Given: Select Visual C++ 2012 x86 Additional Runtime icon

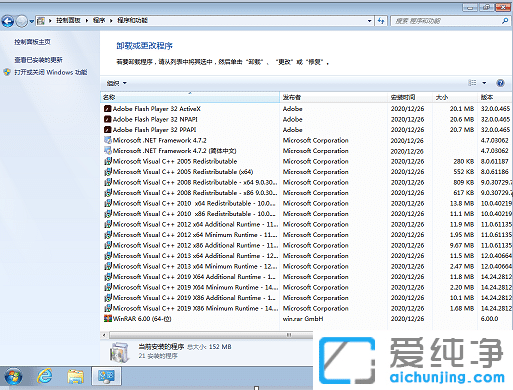Looking at the screenshot, I should point(108,245).
